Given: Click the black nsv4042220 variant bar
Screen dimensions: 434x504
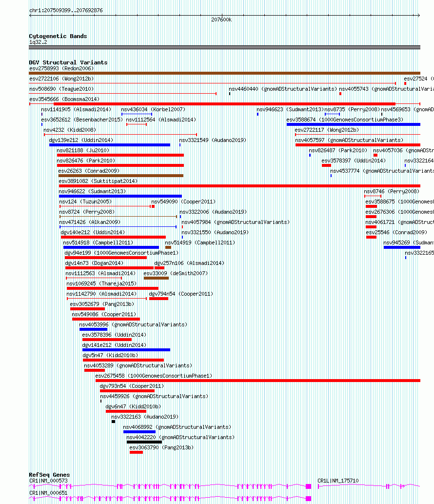Looking at the screenshot, I should (x=144, y=442).
